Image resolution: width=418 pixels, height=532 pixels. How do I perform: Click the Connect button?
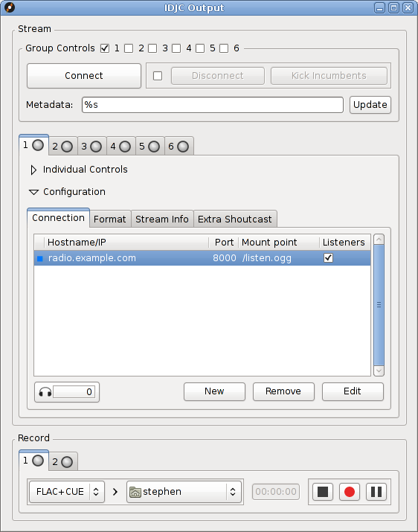click(84, 76)
